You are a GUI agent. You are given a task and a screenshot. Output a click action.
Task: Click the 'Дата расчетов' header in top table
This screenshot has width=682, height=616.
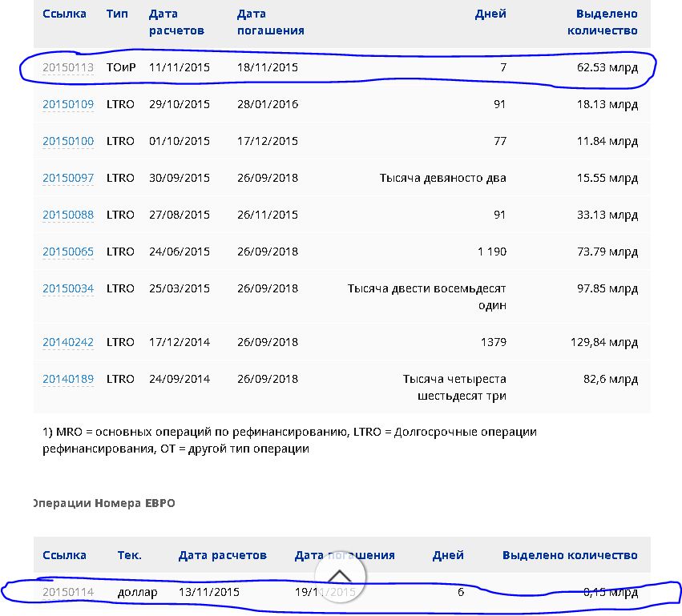pos(176,22)
